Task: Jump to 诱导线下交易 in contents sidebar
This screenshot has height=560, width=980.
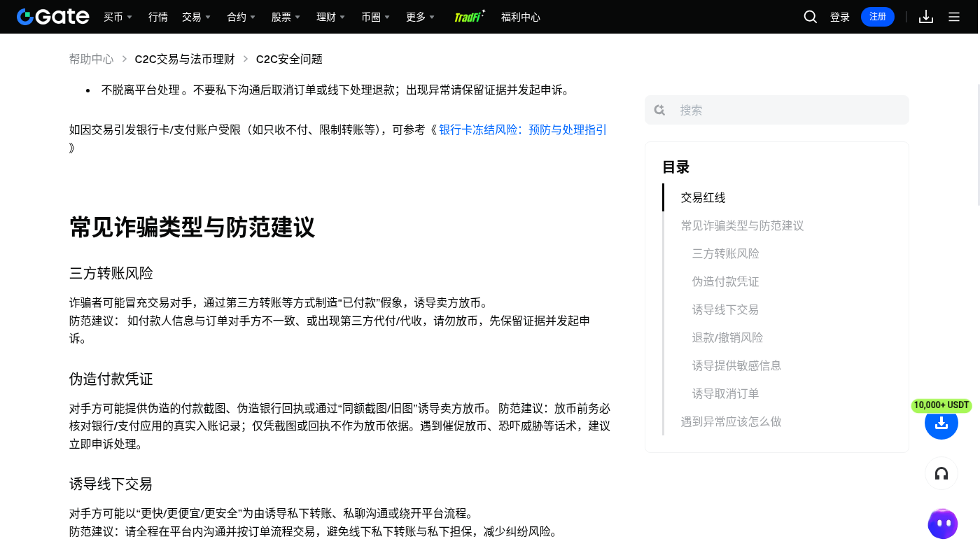Action: [726, 309]
